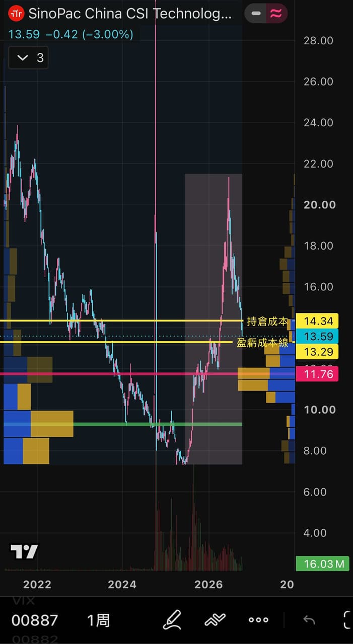This screenshot has height=644, width=353.
Task: Select the 盈虧成本線 horizontal line label
Action: [262, 343]
